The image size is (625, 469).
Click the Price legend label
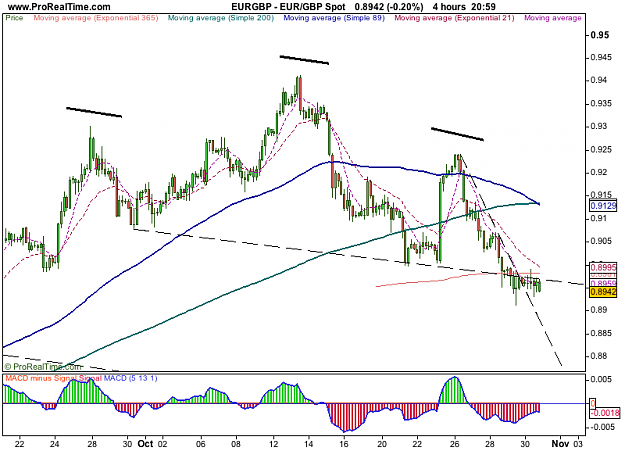pos(14,18)
